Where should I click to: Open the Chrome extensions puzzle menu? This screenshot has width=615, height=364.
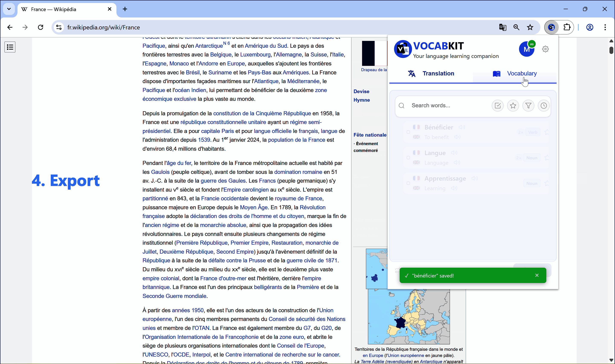tap(567, 27)
